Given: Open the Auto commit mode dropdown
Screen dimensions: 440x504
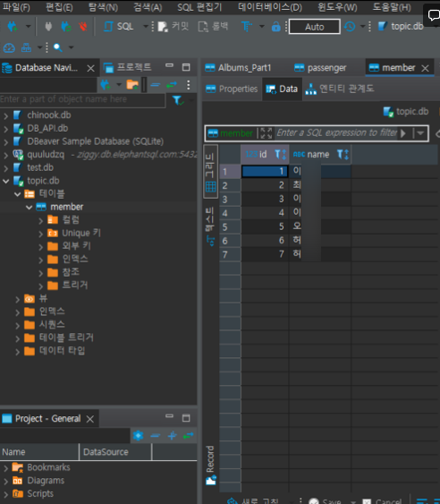Looking at the screenshot, I should [315, 27].
